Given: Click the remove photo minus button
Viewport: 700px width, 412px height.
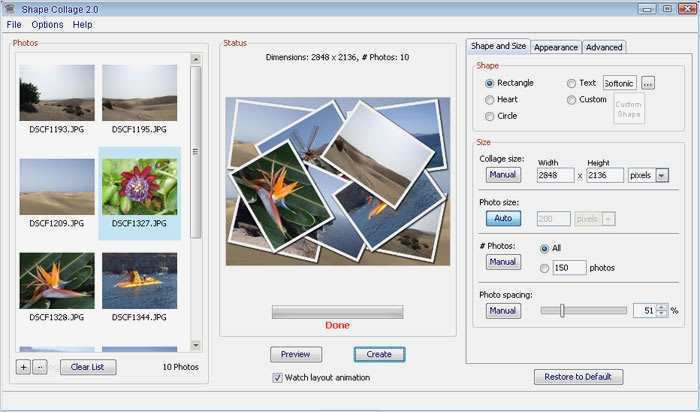Looking at the screenshot, I should (x=40, y=367).
